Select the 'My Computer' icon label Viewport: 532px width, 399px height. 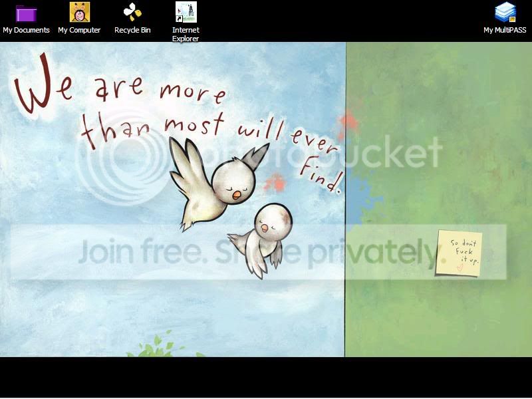79,30
